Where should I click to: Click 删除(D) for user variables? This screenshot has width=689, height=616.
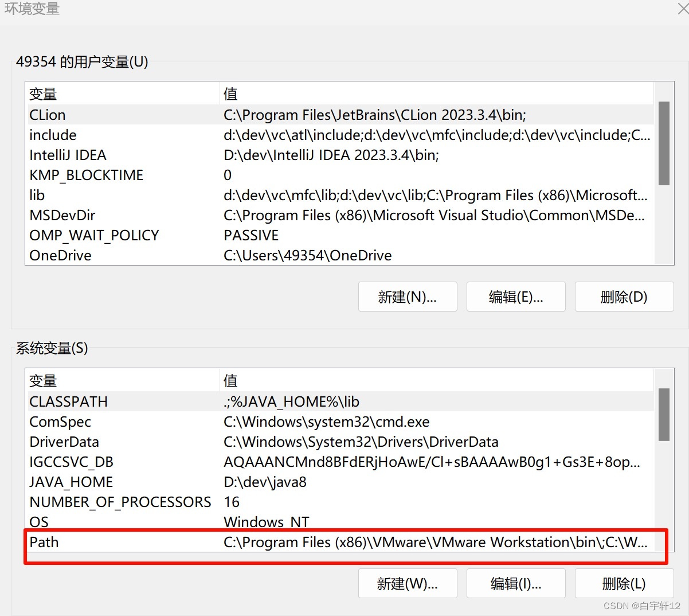pos(624,297)
